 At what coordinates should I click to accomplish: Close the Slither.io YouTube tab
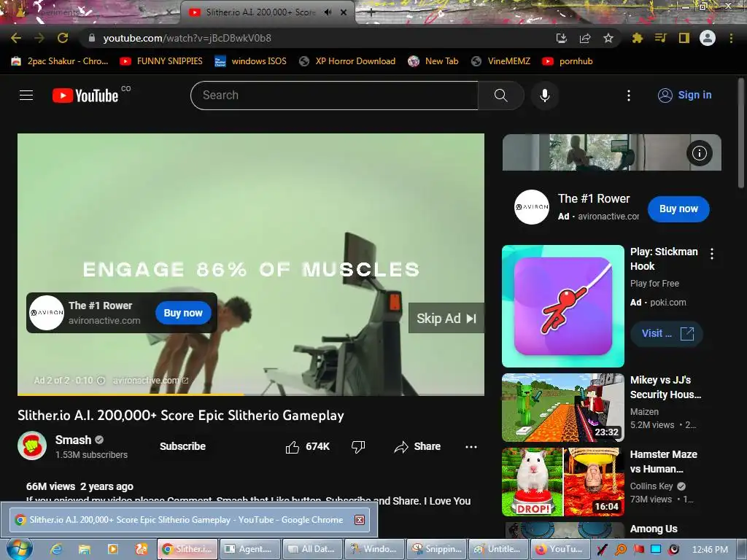(x=344, y=12)
